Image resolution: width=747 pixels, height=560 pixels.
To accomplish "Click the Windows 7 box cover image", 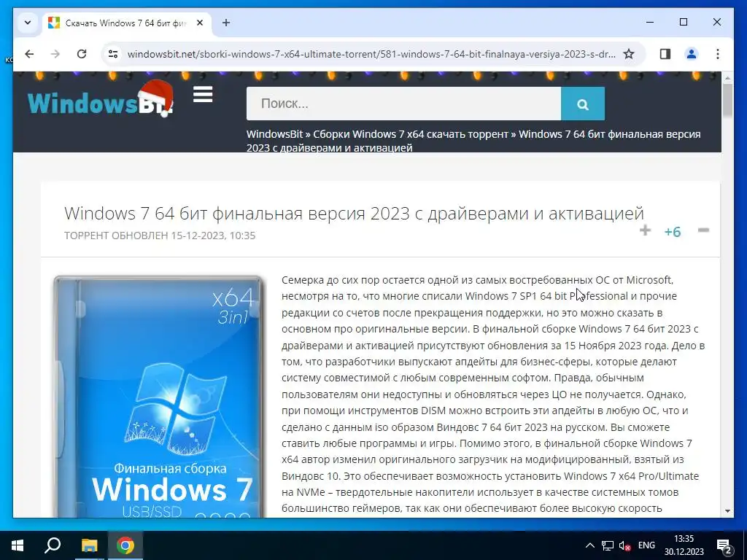I will (158, 396).
